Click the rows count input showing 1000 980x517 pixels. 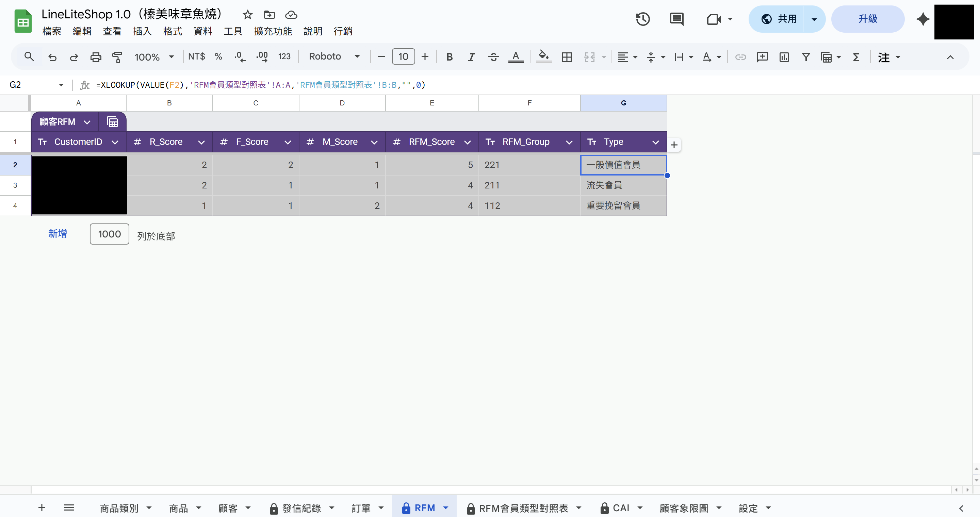(x=110, y=234)
